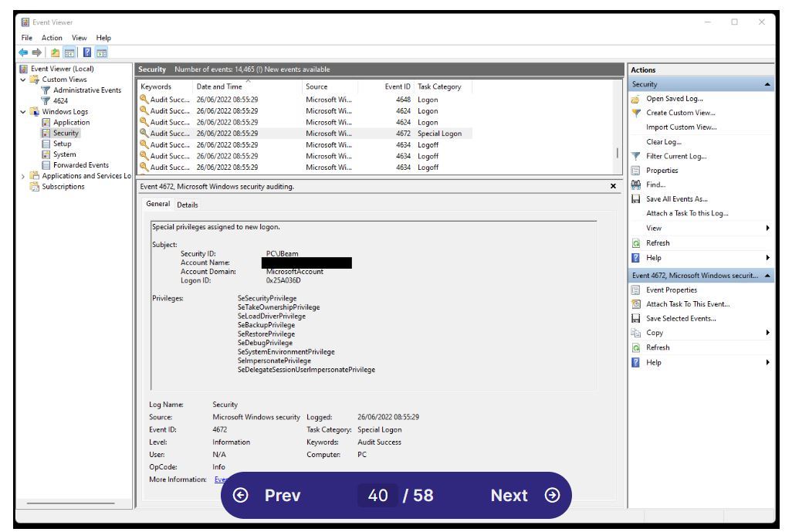
Task: Click Attach a Task To this Log
Action: point(687,213)
